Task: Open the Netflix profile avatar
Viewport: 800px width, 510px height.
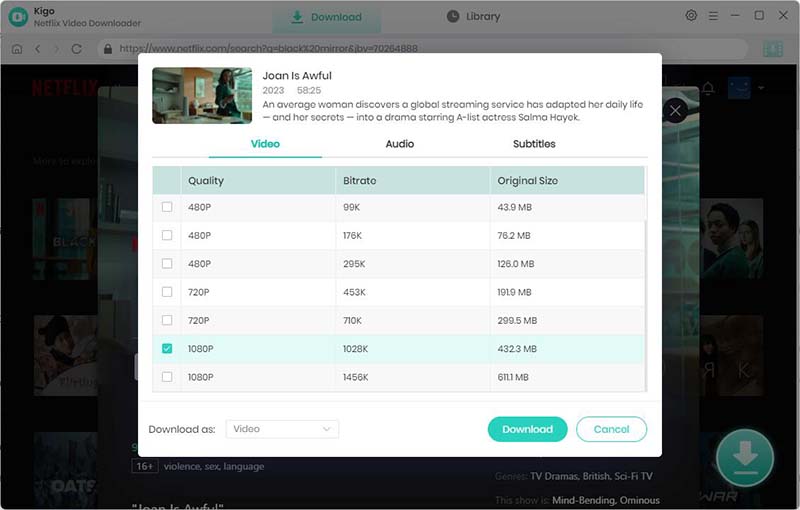Action: [739, 88]
